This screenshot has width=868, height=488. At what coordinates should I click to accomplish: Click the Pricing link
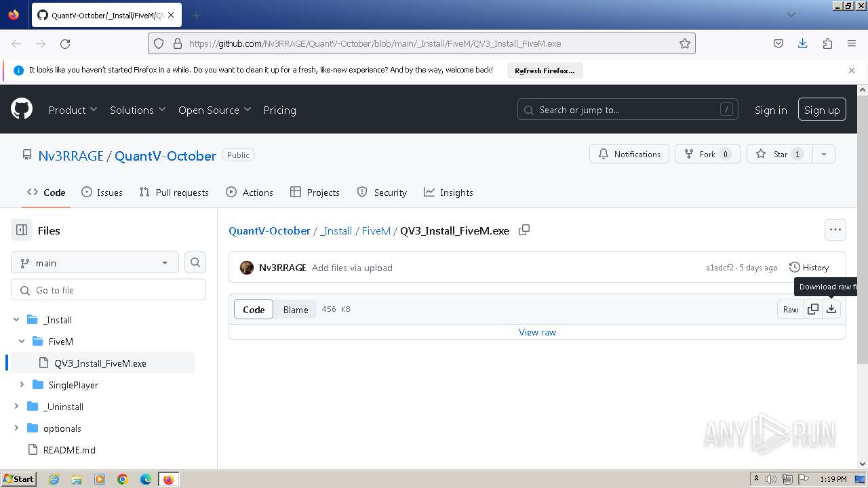pos(279,110)
